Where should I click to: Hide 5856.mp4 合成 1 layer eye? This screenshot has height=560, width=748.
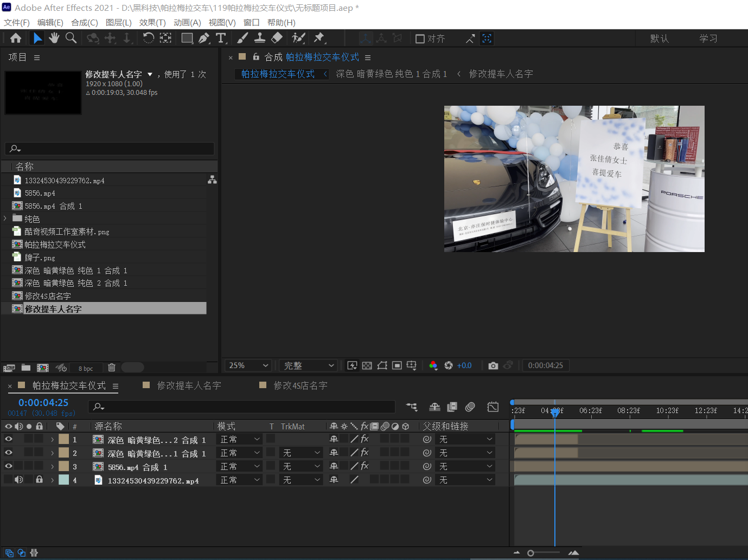coord(9,466)
